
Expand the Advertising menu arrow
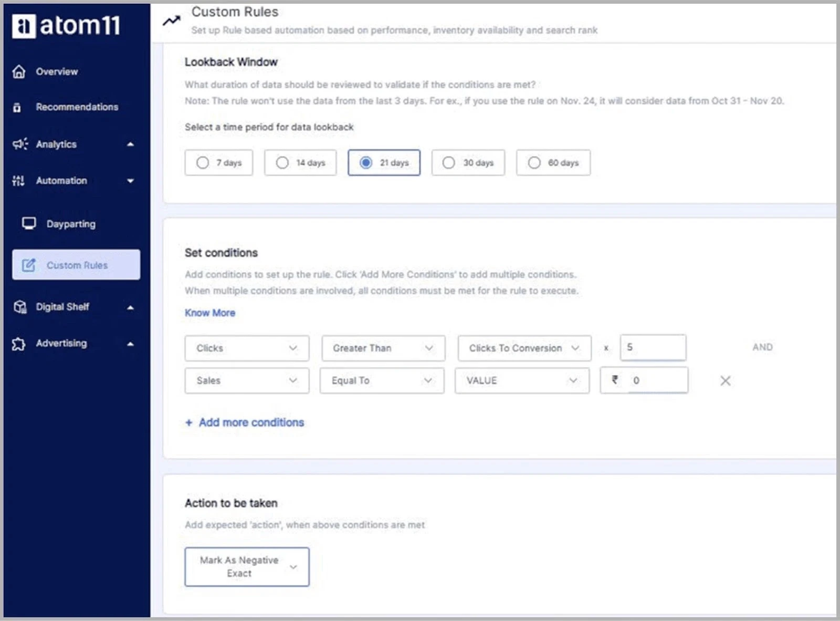131,344
